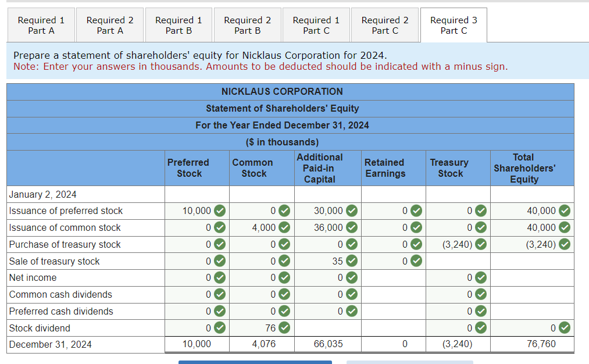Click check icon in stock dividend treasury stock
This screenshot has height=364, width=589.
click(x=481, y=328)
